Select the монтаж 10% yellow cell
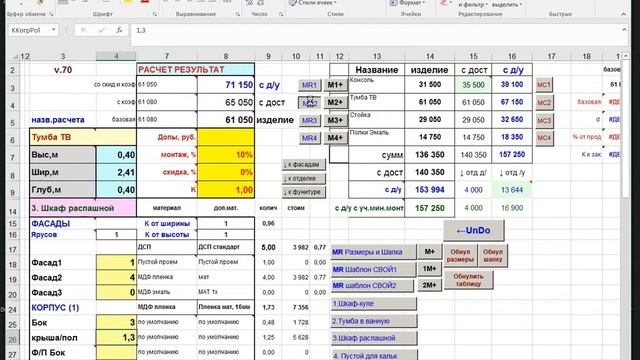The width and height of the screenshot is (640, 360). click(226, 155)
